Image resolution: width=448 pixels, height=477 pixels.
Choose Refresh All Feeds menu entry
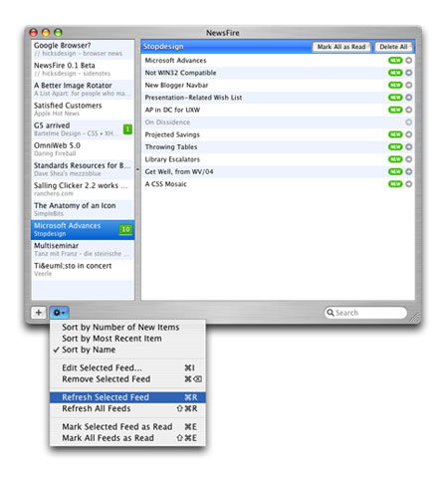[127, 408]
